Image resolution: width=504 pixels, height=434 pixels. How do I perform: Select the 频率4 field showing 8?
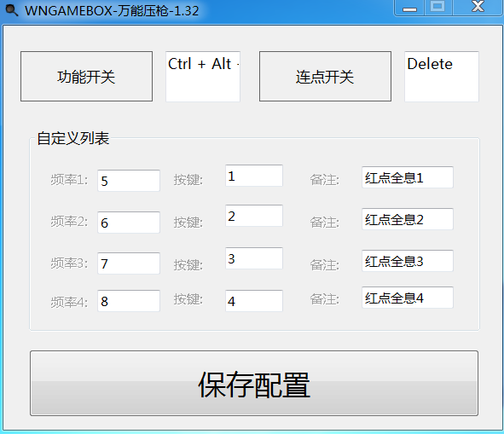point(129,301)
